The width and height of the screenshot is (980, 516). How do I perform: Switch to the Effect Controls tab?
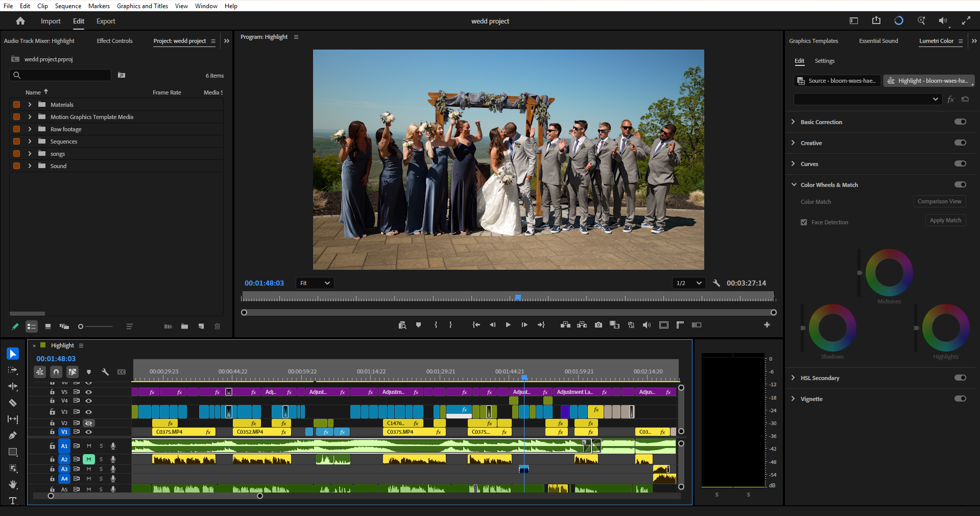pyautogui.click(x=114, y=41)
